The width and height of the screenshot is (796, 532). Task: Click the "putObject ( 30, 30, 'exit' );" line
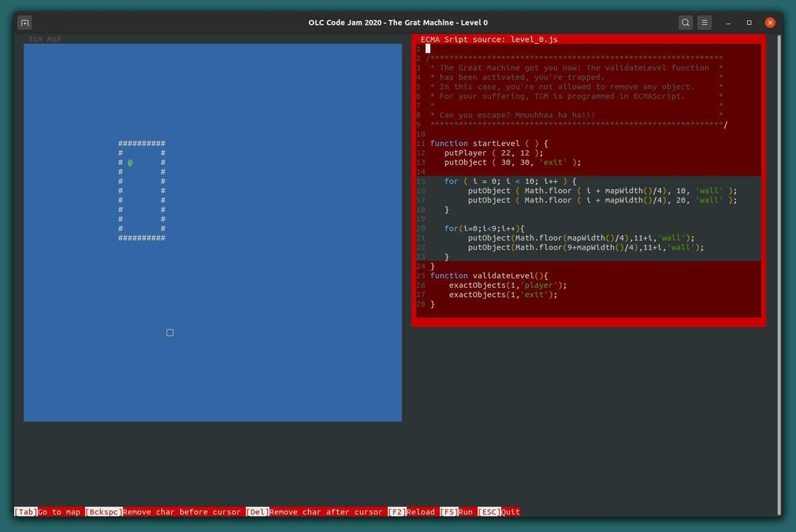point(512,163)
